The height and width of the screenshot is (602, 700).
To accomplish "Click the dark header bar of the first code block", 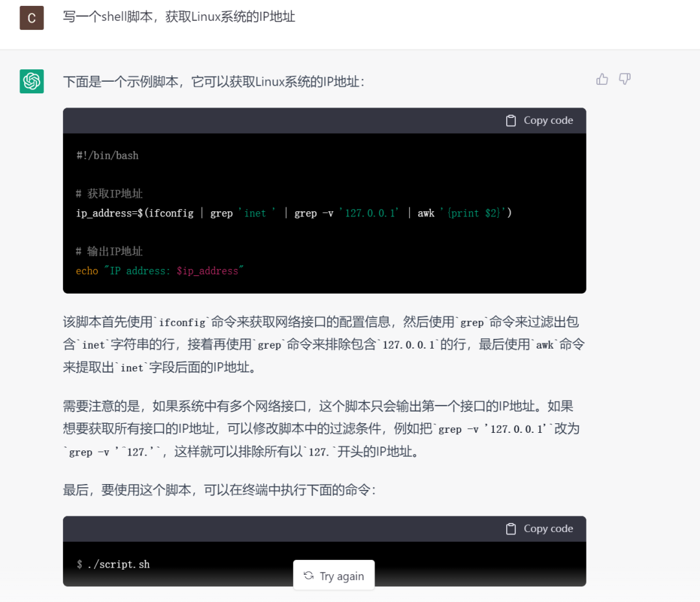I will pos(259,120).
